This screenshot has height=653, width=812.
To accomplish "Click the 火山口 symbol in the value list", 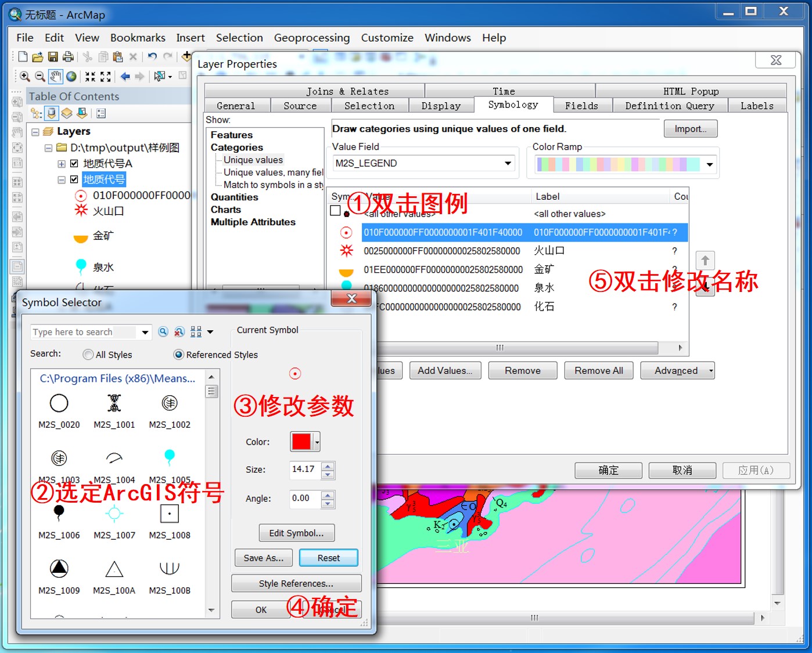I will pyautogui.click(x=347, y=251).
